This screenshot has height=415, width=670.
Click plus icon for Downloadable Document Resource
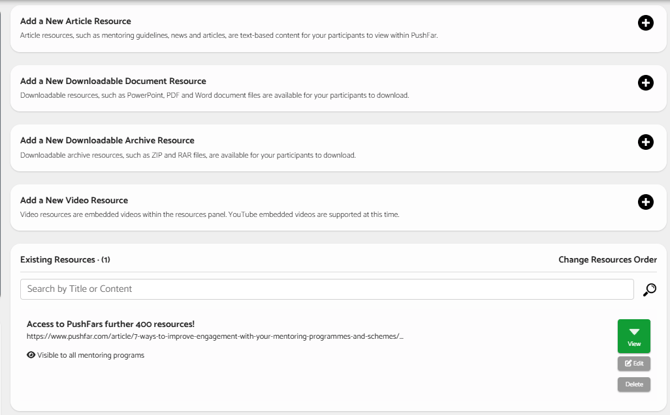pyautogui.click(x=645, y=82)
